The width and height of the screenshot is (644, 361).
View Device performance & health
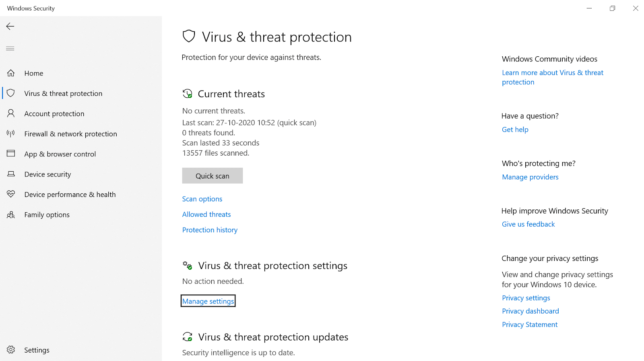coord(70,194)
